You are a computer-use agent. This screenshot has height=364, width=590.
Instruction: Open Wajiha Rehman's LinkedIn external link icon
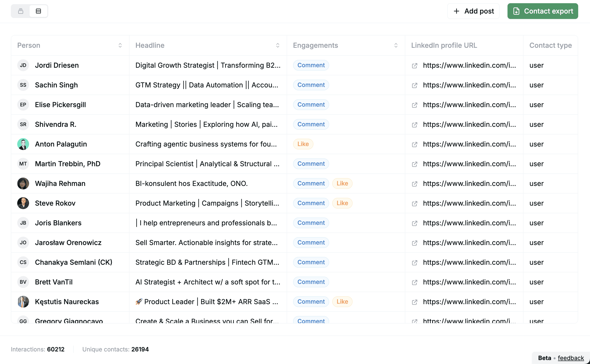[x=415, y=184]
